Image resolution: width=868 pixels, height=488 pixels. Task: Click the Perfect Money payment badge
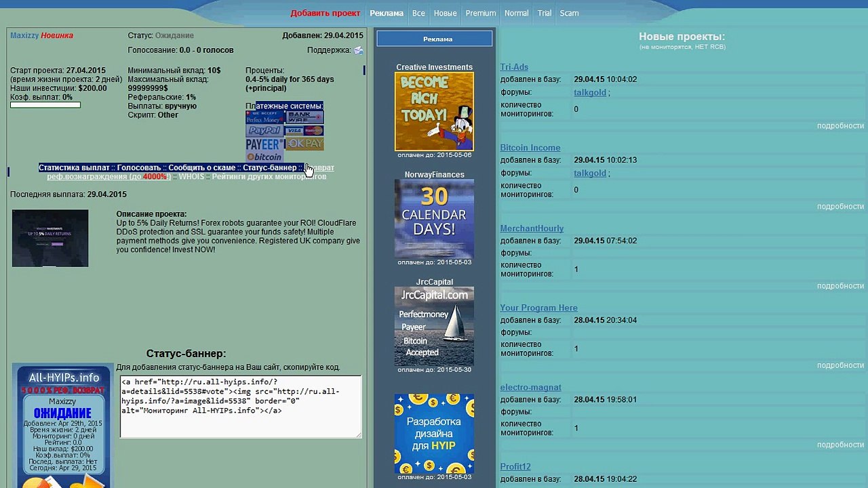point(264,117)
